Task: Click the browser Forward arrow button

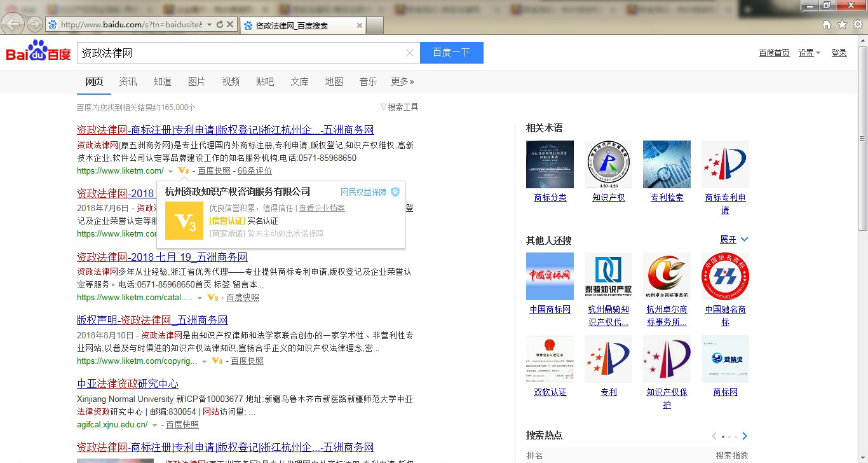Action: 34,25
